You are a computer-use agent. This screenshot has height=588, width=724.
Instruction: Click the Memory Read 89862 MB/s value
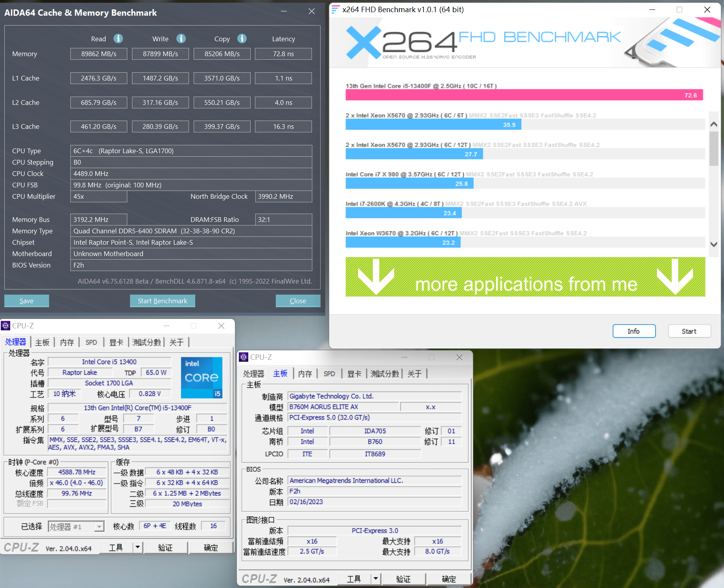[x=99, y=54]
